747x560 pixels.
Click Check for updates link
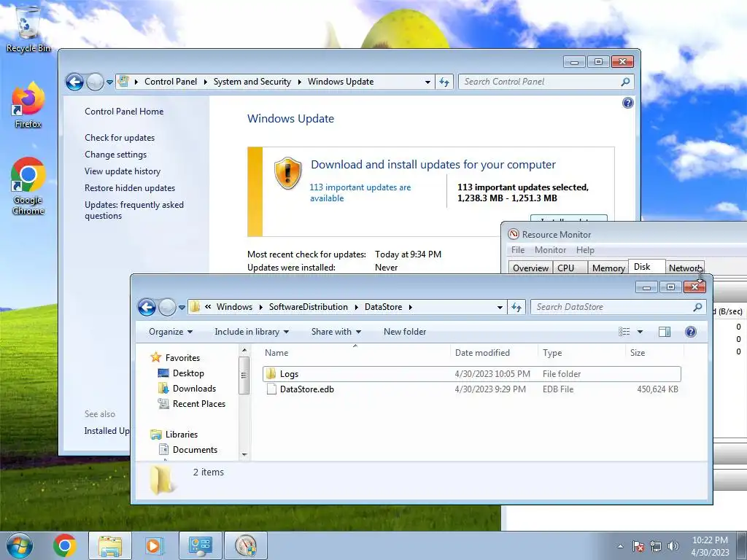point(120,138)
